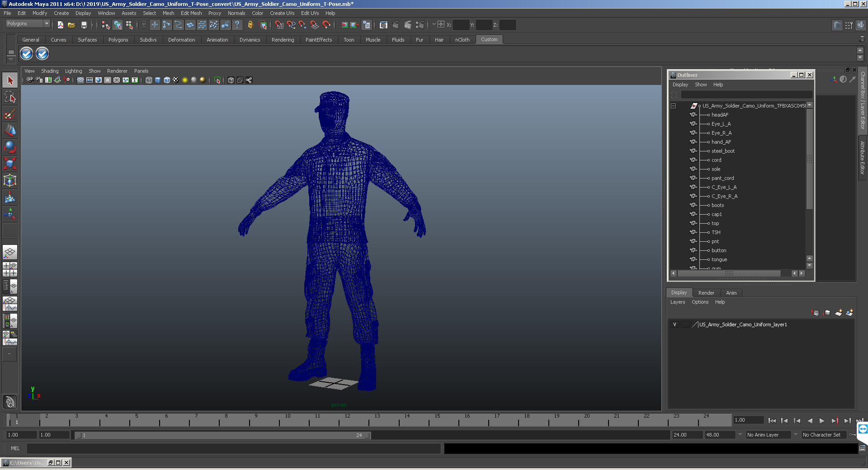Image resolution: width=868 pixels, height=470 pixels.
Task: Click Layers menu in layer editor
Action: click(x=677, y=302)
